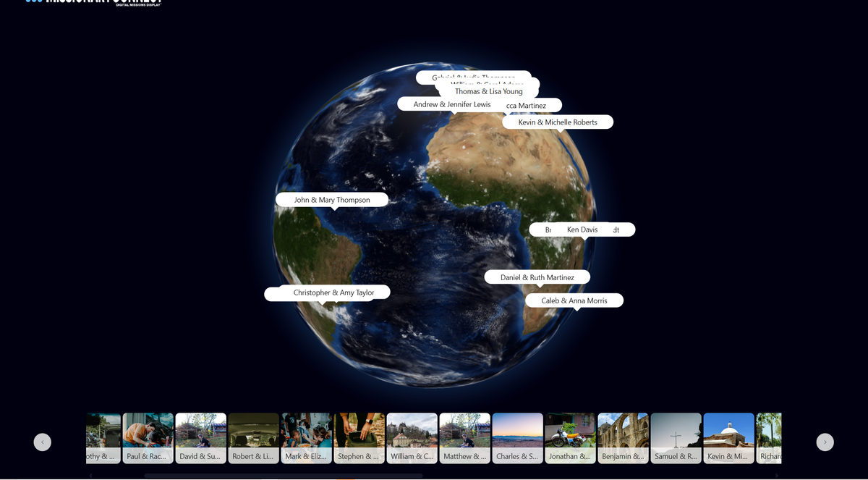This screenshot has width=868, height=480.
Task: Click the Thomas & Lisa Young globe label
Action: click(488, 91)
